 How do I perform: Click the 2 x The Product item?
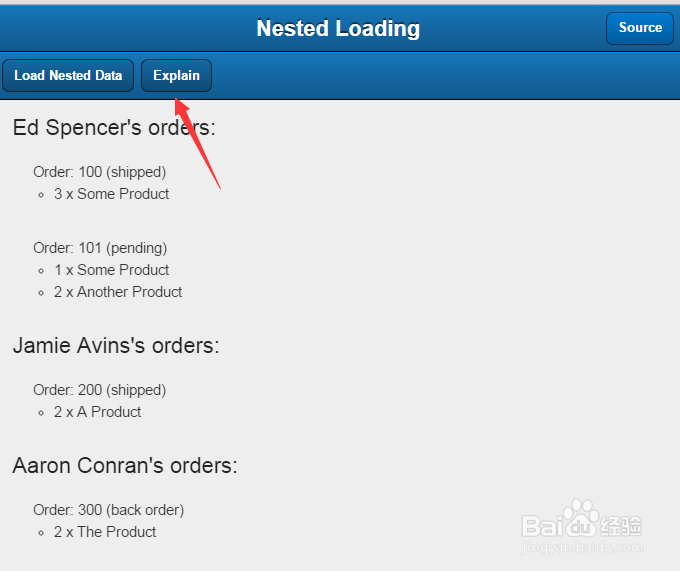pos(105,532)
